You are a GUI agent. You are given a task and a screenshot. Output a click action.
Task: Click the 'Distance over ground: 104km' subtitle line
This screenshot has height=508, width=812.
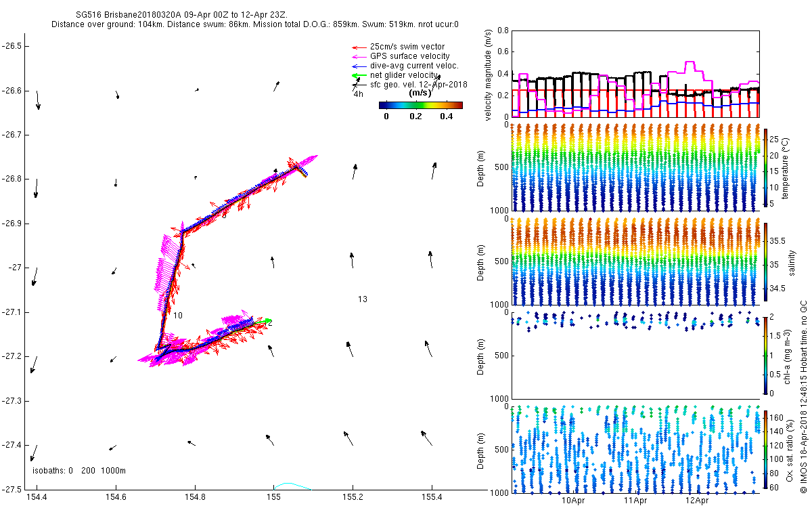(x=254, y=24)
